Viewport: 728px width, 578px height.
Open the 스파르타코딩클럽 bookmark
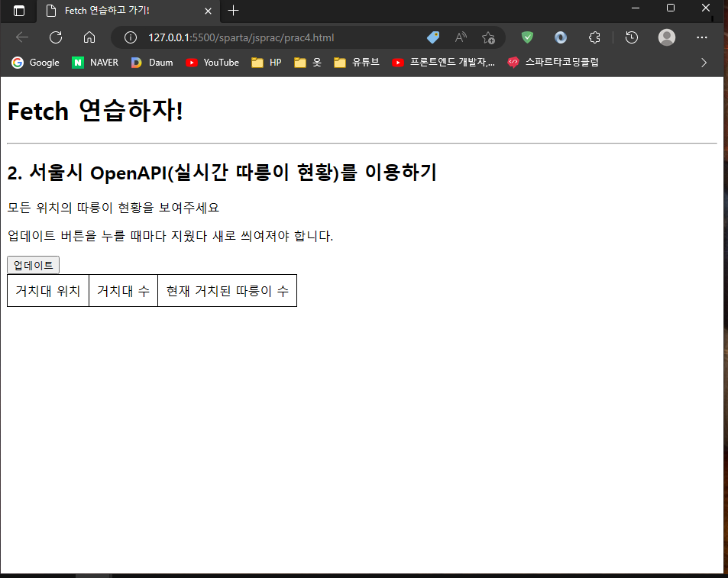(553, 63)
